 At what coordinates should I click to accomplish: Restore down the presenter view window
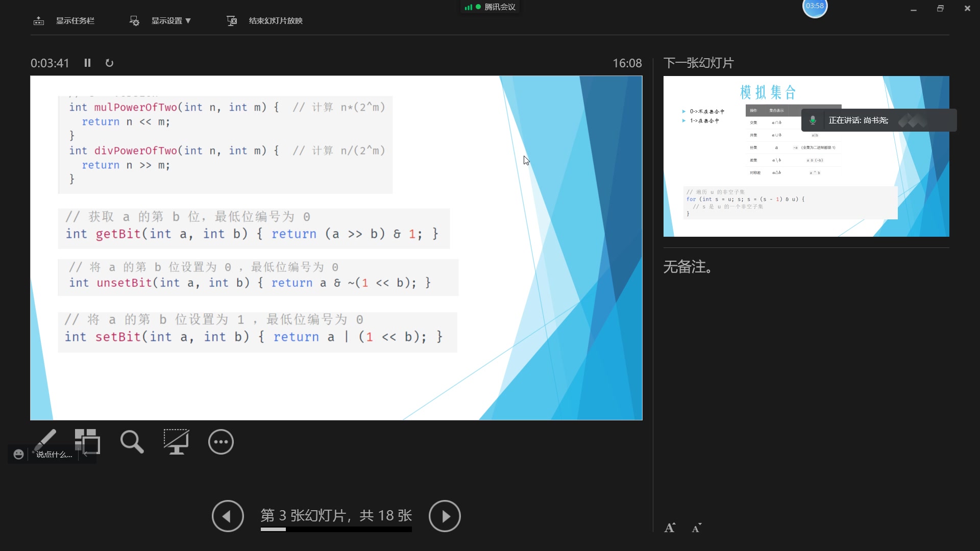tap(940, 9)
